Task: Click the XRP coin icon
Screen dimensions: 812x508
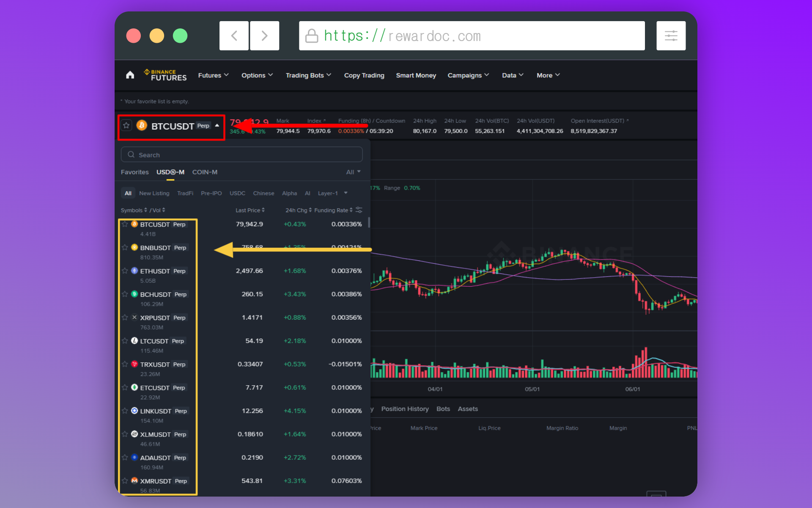Action: click(134, 317)
